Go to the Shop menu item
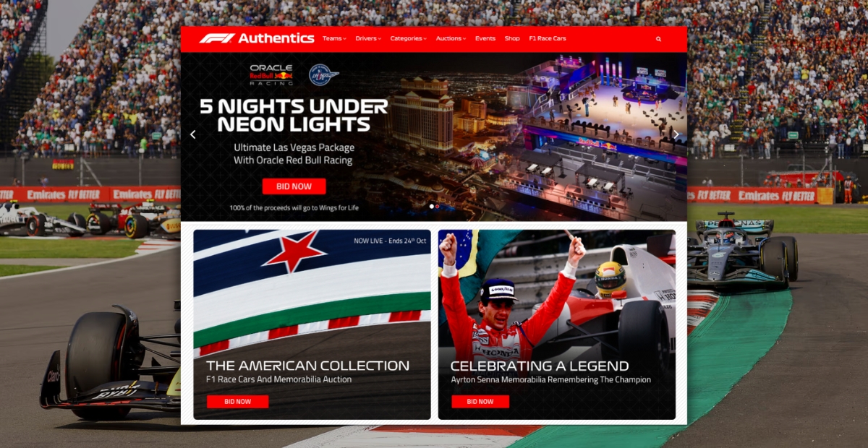This screenshot has height=448, width=868. [x=512, y=38]
